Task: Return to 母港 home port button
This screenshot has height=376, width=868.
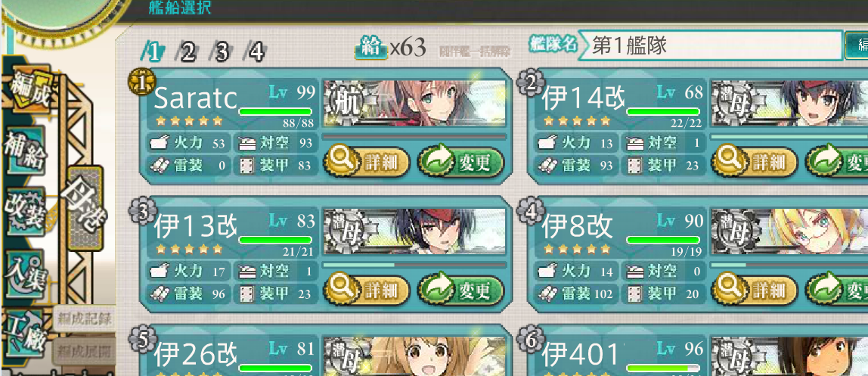Action: [x=85, y=208]
